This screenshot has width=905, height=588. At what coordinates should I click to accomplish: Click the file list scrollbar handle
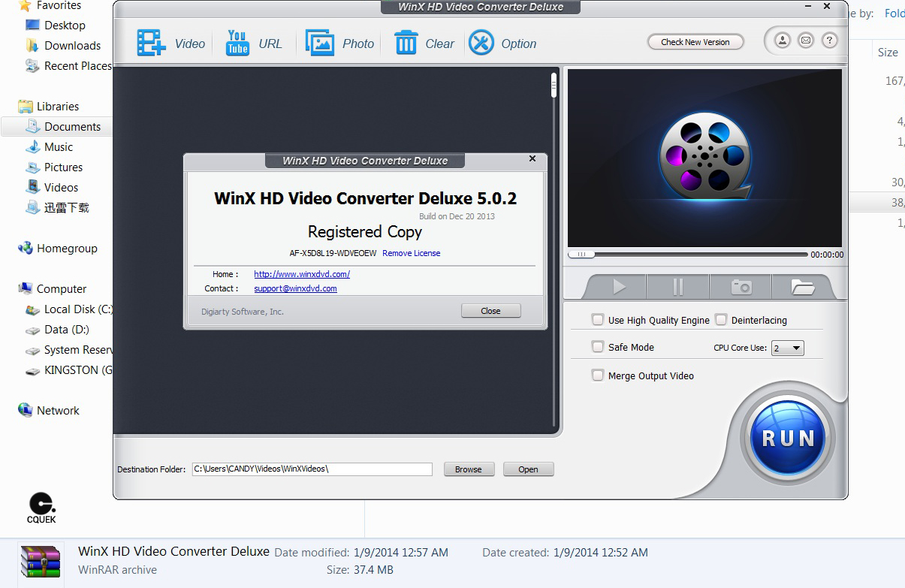point(554,85)
